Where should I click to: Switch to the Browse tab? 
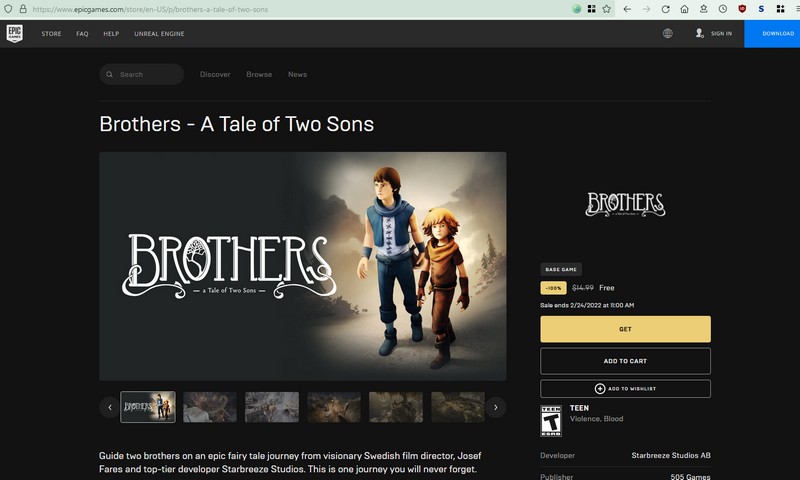[x=259, y=74]
